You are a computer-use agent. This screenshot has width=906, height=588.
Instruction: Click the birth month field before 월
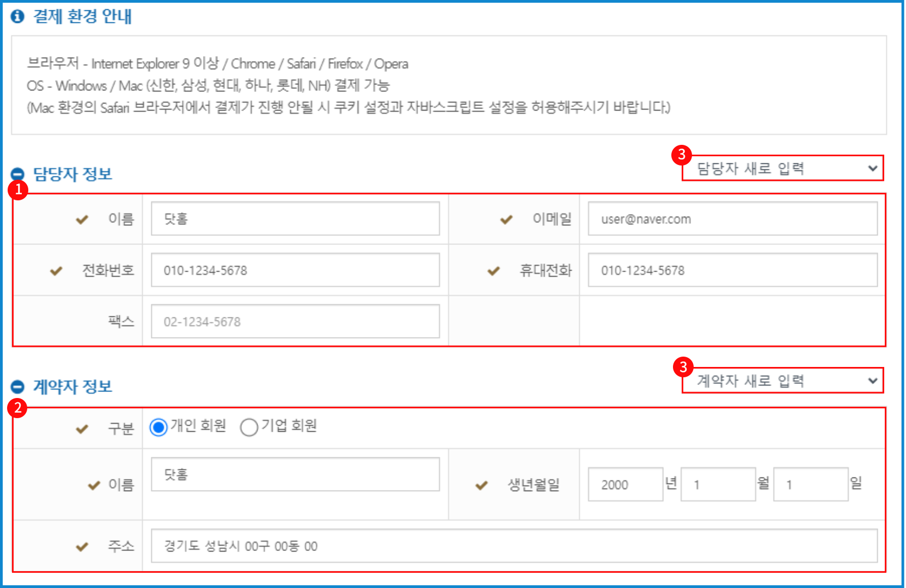718,485
